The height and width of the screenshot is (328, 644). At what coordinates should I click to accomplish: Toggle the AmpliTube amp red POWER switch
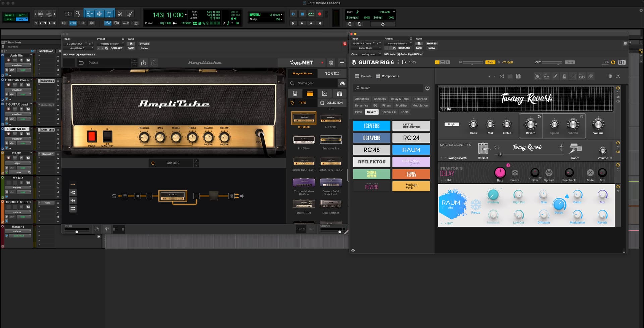[92, 136]
